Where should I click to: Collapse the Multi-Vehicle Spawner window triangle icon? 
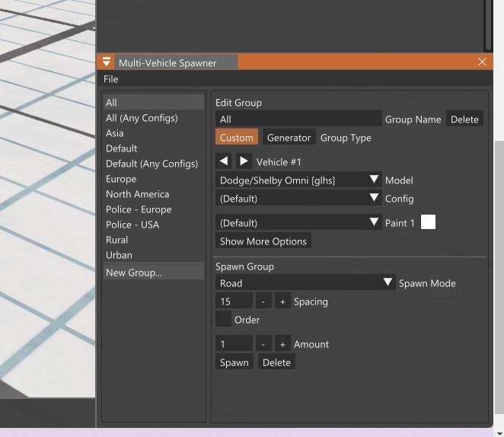pyautogui.click(x=107, y=62)
